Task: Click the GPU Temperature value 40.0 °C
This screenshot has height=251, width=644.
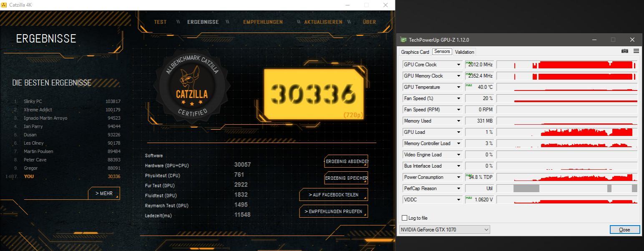Action: click(x=480, y=87)
